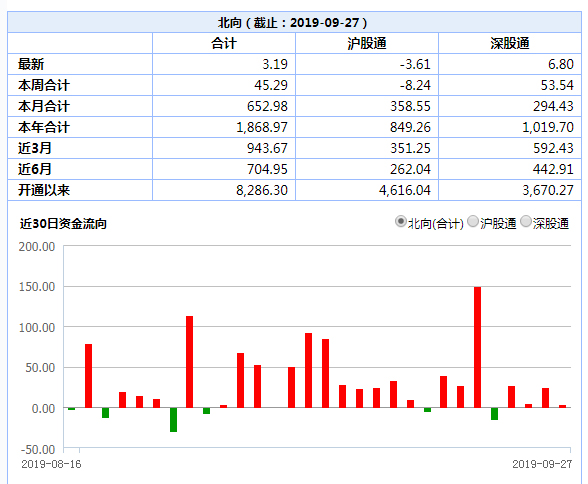Click the 0.00 y-axis label
Viewport: 588px width, 484px height.
pyautogui.click(x=43, y=409)
